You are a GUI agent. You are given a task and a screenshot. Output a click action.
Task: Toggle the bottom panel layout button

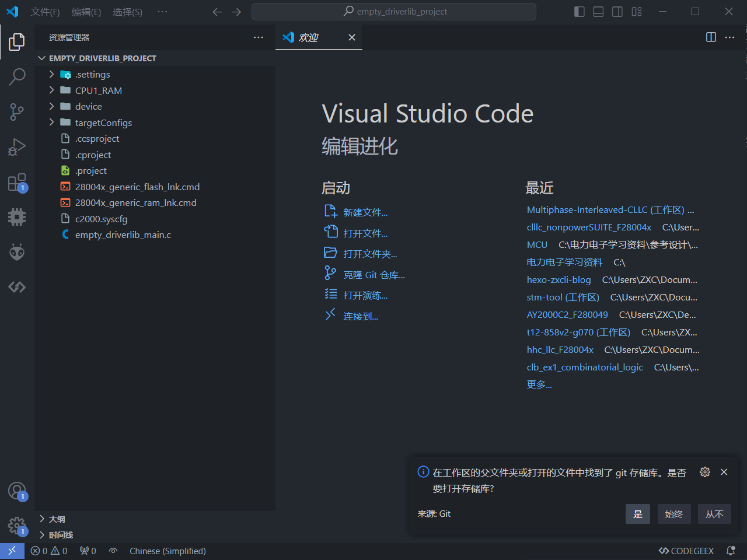pyautogui.click(x=598, y=12)
